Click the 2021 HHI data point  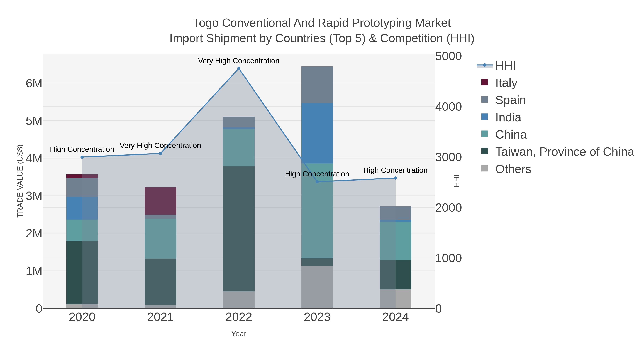coord(160,153)
